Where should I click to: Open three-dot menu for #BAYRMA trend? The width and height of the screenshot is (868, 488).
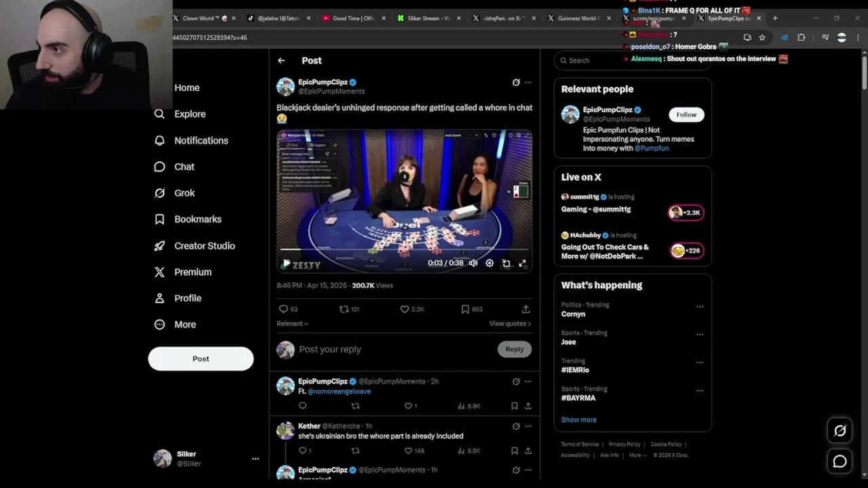click(700, 390)
